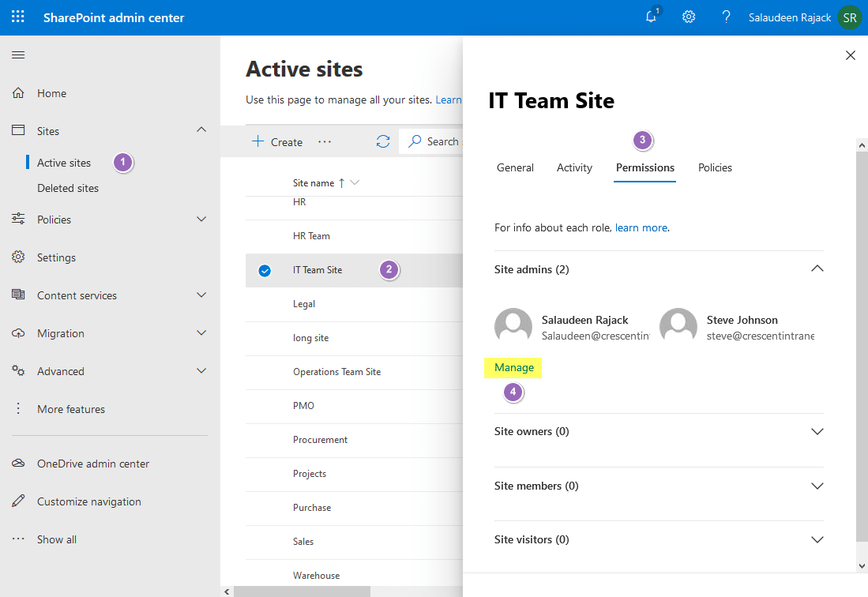This screenshot has width=868, height=597.
Task: Open the toolbar more actions ellipsis
Action: (x=325, y=142)
